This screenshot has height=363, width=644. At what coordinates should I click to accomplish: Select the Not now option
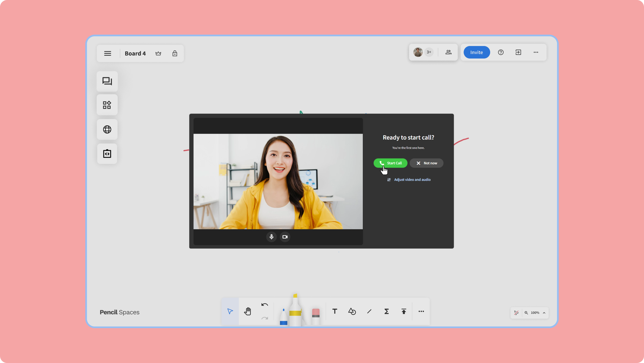426,163
